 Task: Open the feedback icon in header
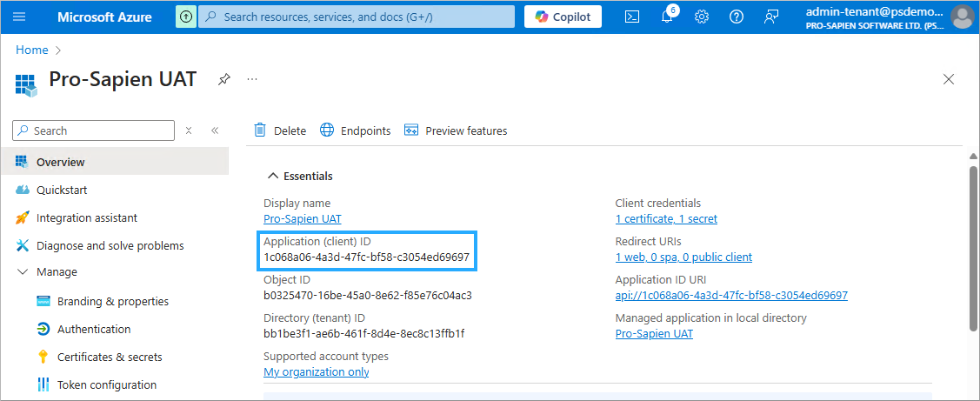(x=770, y=17)
